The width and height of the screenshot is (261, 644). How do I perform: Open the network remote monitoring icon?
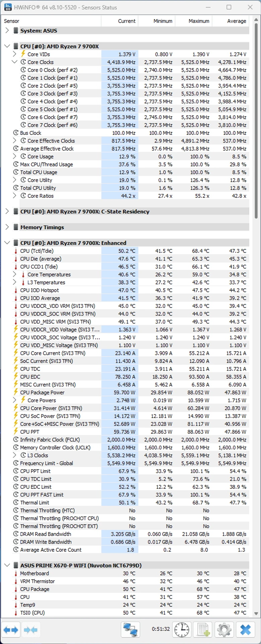pyautogui.click(x=130, y=630)
